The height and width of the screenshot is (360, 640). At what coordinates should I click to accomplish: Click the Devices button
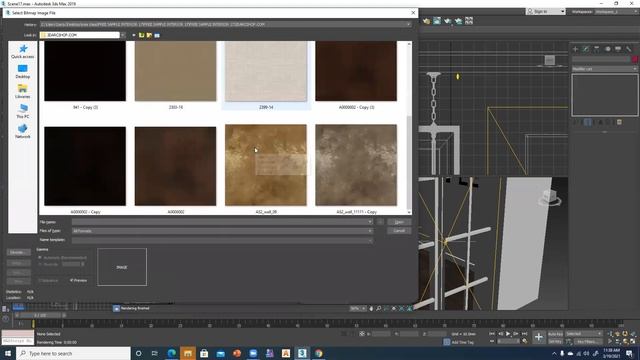pos(18,252)
